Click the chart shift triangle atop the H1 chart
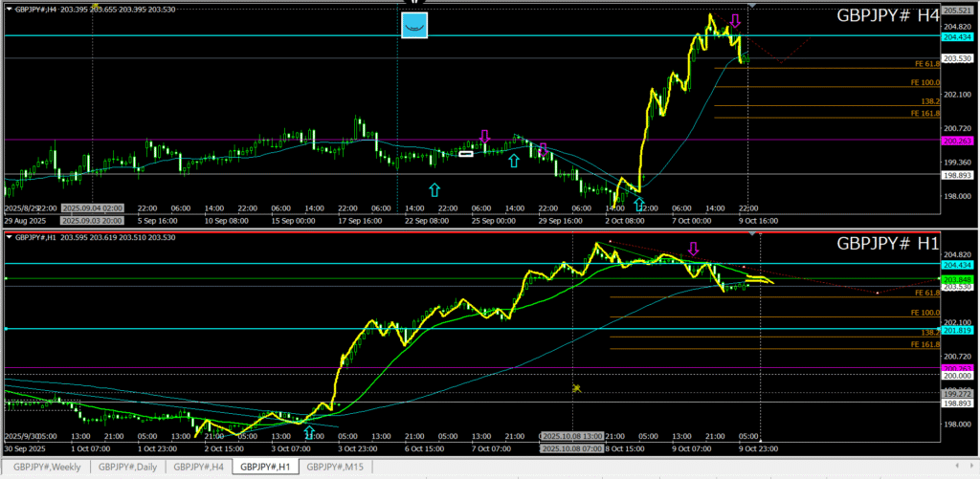The height and width of the screenshot is (479, 980). point(753,233)
